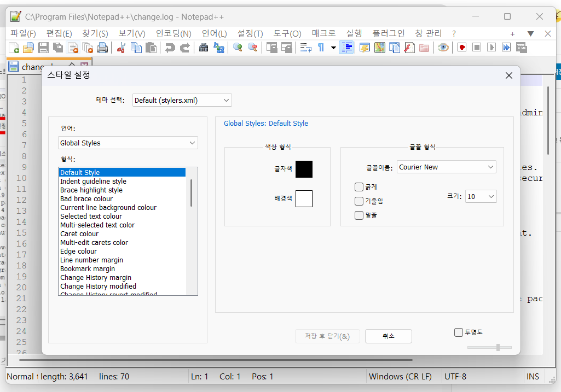Screen dimensions: 561x392
Task: Click the Close All toolbar icon
Action: click(88, 48)
